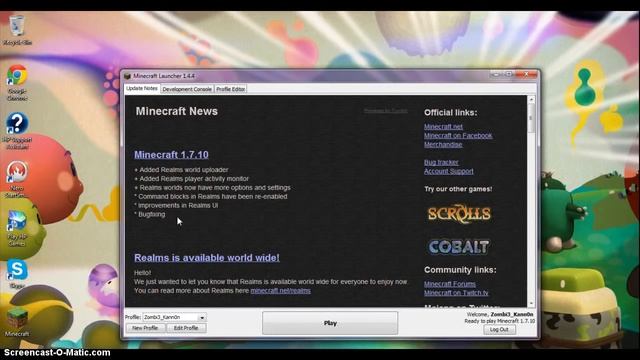Screen dimensions: 640x360
Task: Follow the minecraft.net/realms link
Action: tap(280, 291)
